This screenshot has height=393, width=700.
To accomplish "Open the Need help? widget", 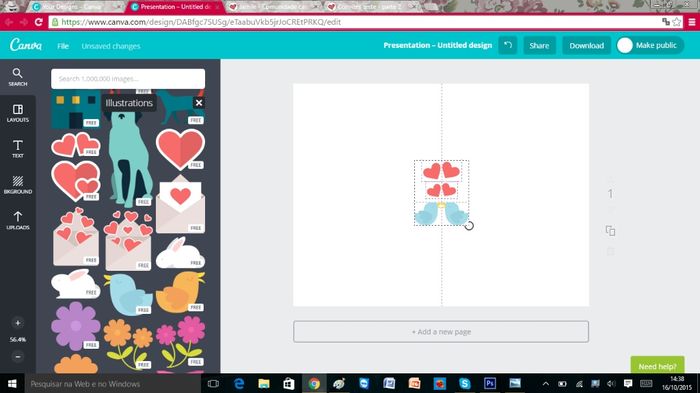I will coord(657,366).
